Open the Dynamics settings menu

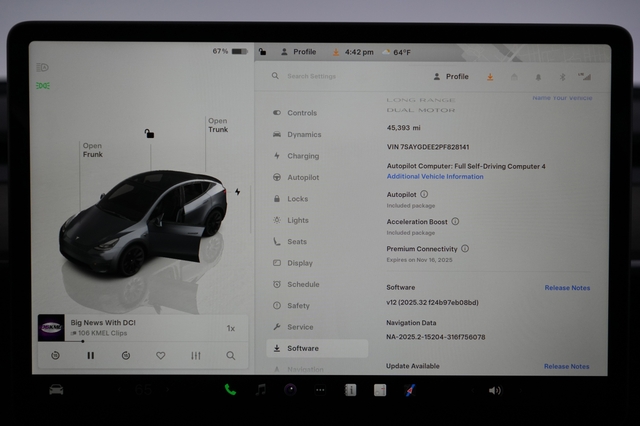click(297, 134)
